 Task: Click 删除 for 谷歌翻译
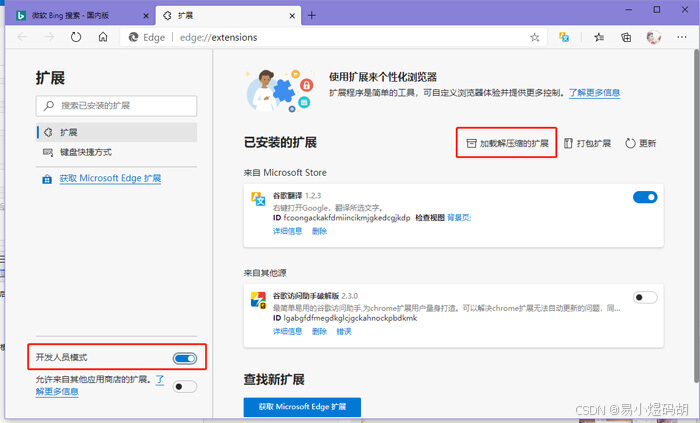pos(319,231)
